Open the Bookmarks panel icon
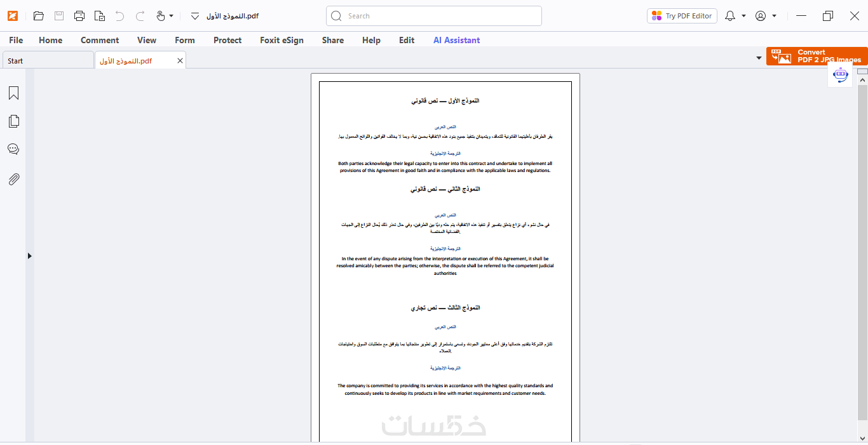This screenshot has width=868, height=445. click(x=13, y=93)
